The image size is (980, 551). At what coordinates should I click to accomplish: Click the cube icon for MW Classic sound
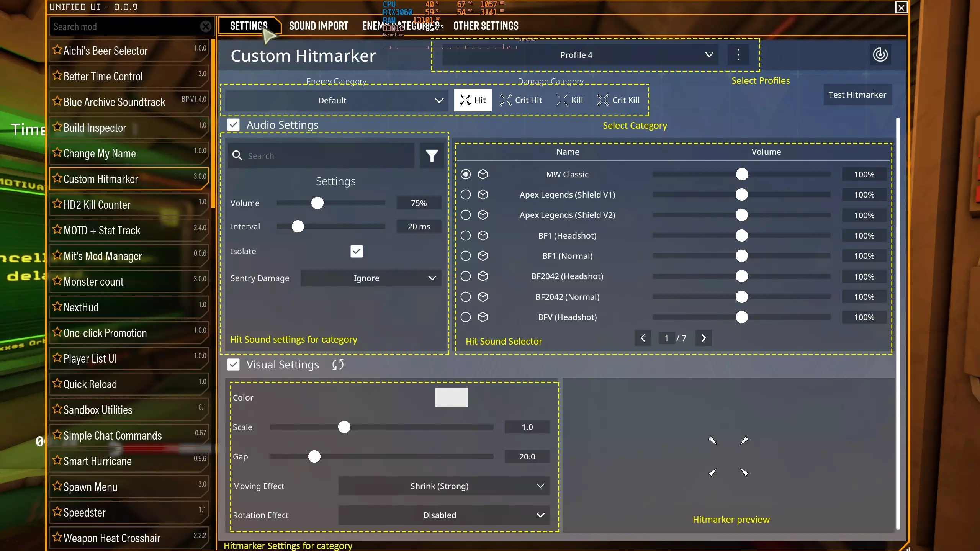pos(483,174)
